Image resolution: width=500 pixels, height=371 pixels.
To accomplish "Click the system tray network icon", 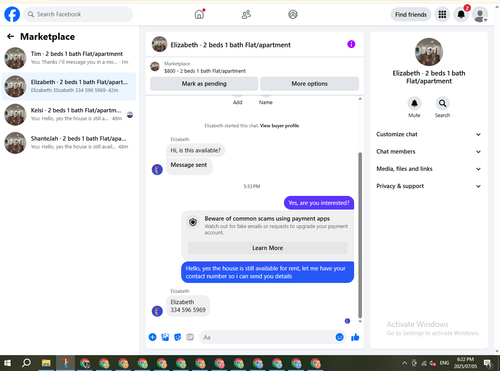I will pos(424,363).
